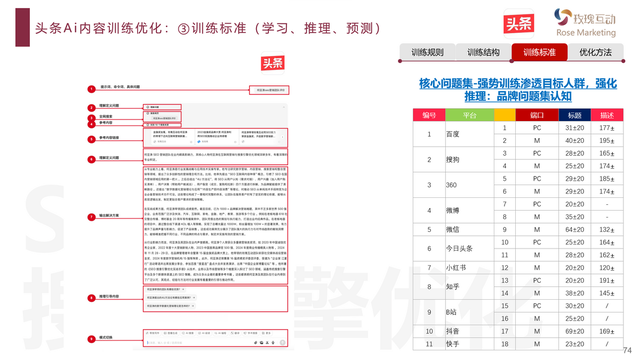
Task: Switch to the 训练结构 tab
Action: 483,52
